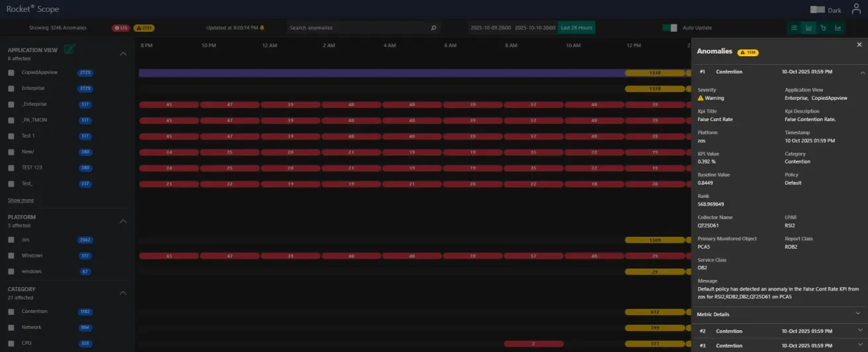Viewport: 868px width, 352px height.
Task: Open the third view mode icon
Action: [823, 28]
